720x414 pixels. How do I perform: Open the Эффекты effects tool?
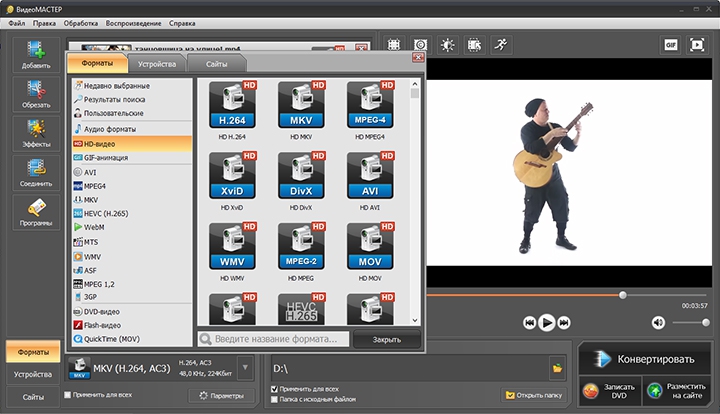(36, 134)
